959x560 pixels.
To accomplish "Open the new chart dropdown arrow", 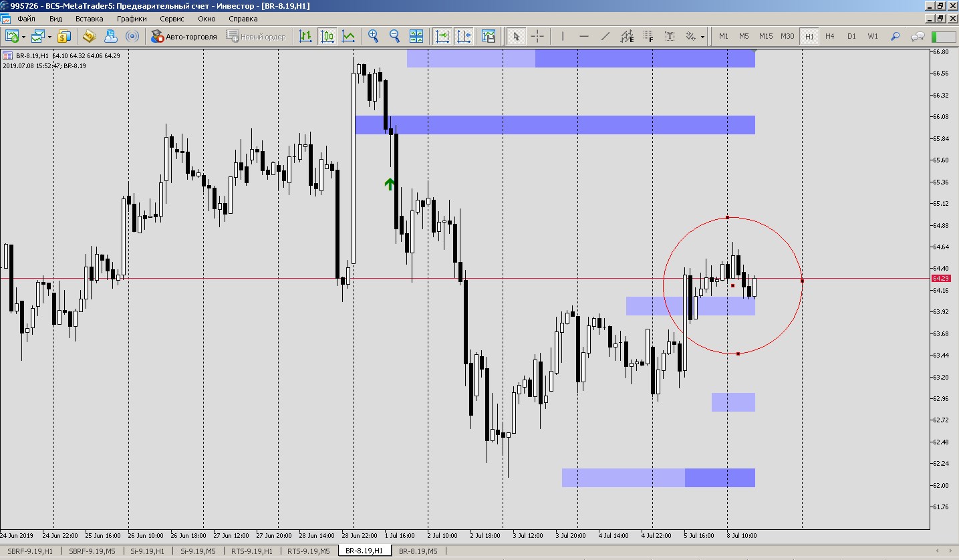I will pos(23,36).
